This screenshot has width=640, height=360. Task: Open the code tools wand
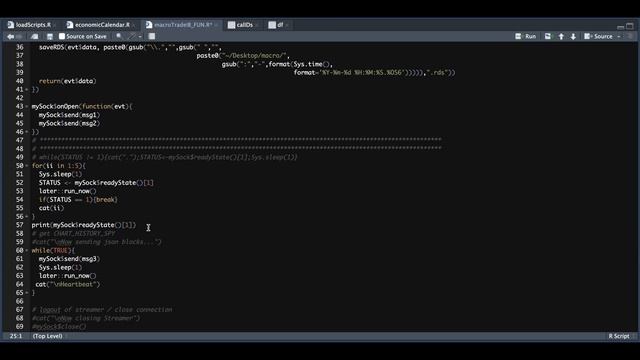coord(132,37)
